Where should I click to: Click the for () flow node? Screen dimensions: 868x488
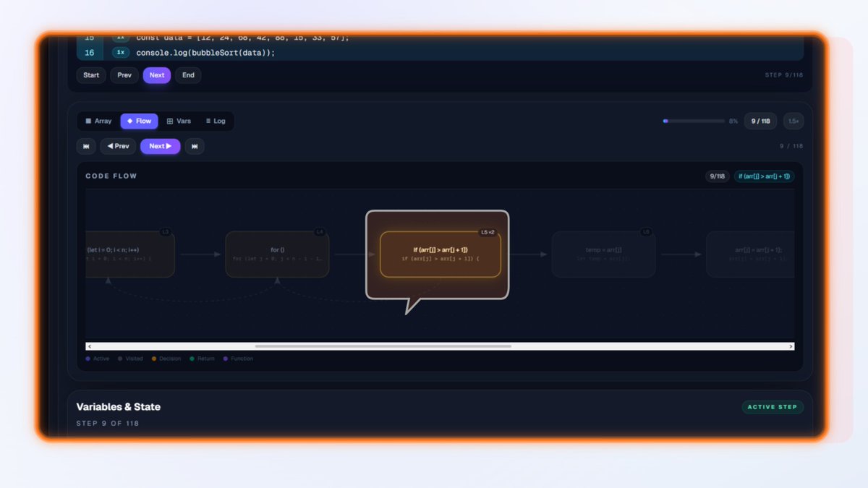(277, 254)
